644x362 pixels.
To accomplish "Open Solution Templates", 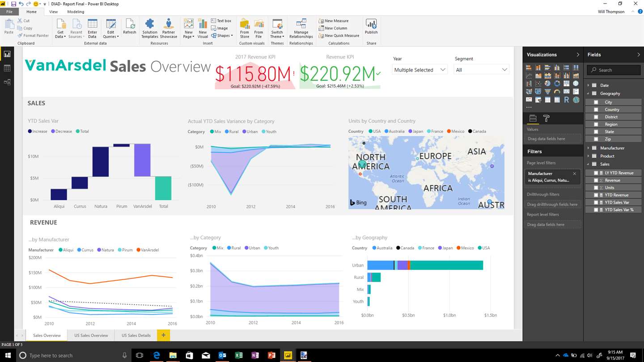I will coord(150,28).
